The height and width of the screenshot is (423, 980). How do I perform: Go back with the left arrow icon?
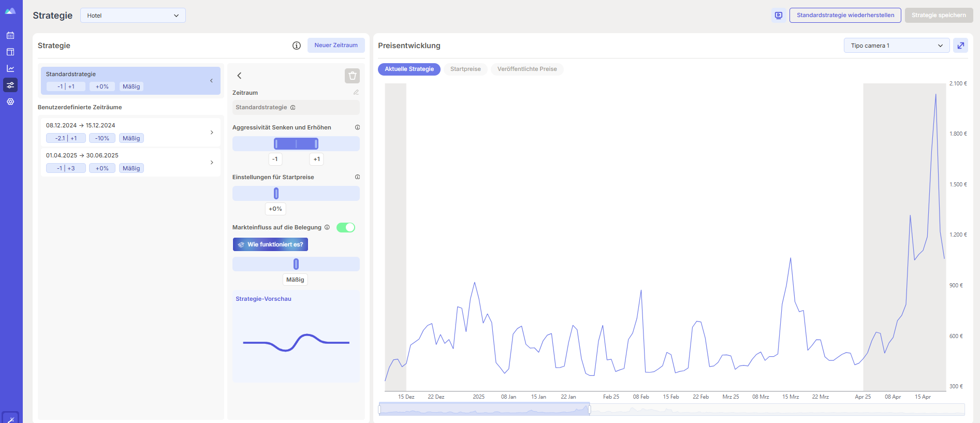coord(239,76)
